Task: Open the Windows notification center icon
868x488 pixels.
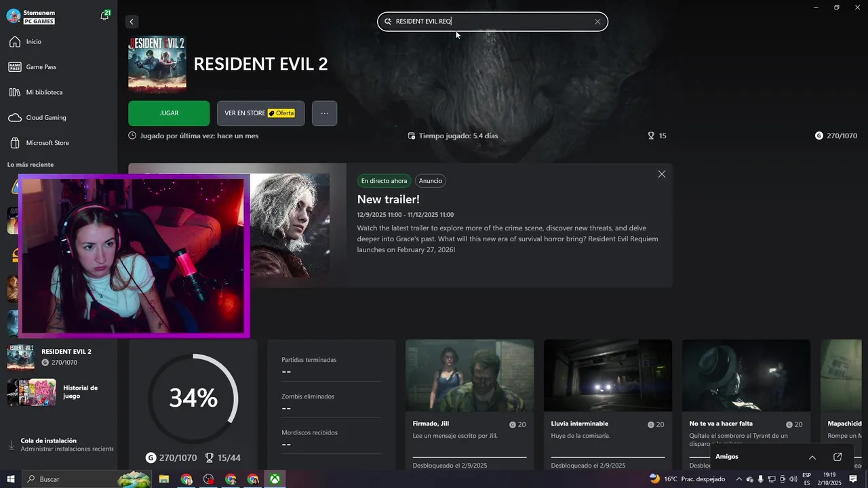Action: tap(853, 479)
